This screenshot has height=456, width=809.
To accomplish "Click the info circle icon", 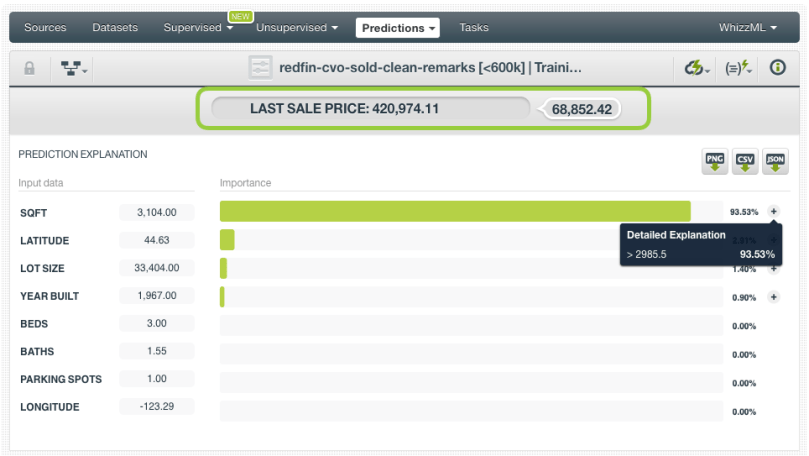I will [777, 68].
